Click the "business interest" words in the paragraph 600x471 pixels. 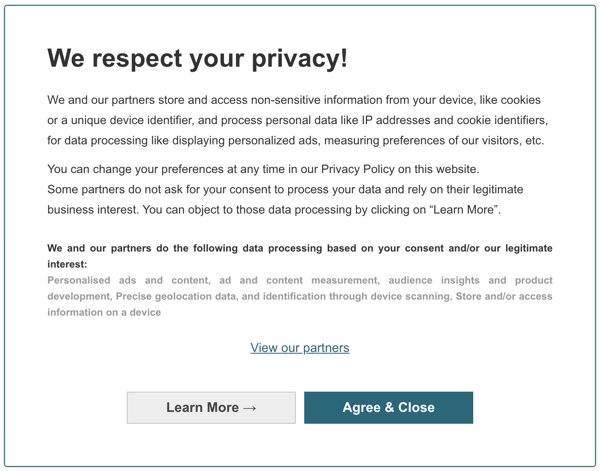92,210
